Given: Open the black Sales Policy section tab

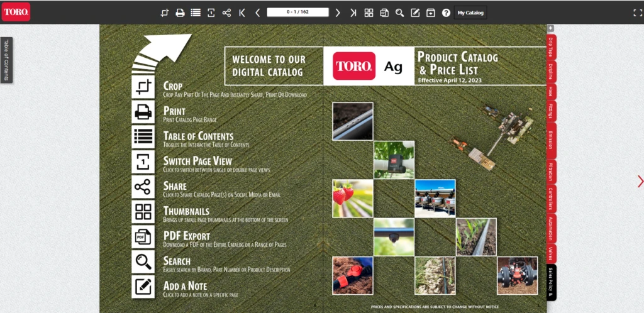Looking at the screenshot, I should coord(551,282).
